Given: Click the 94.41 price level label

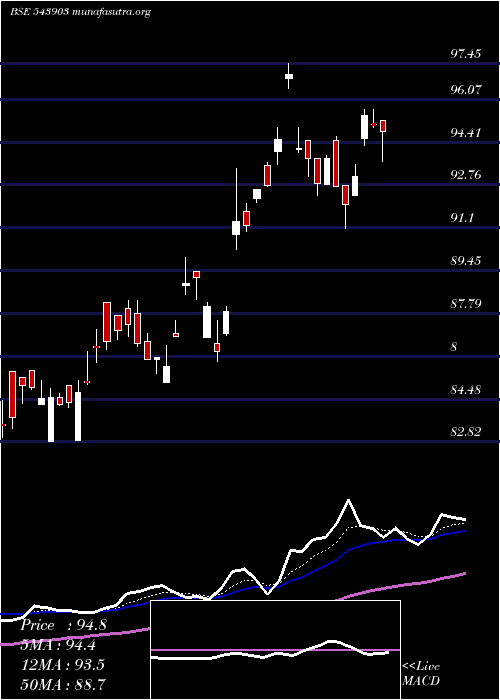Looking at the screenshot, I should (466, 133).
